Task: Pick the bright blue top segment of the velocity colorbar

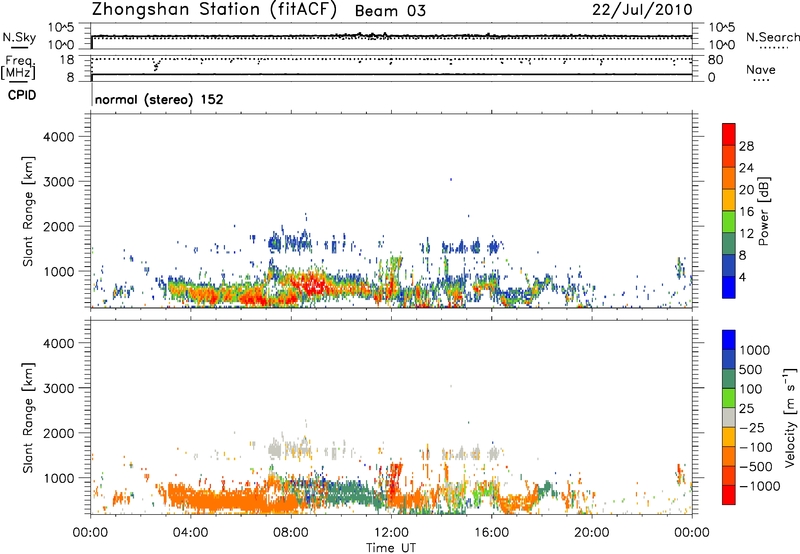Action: click(x=729, y=340)
